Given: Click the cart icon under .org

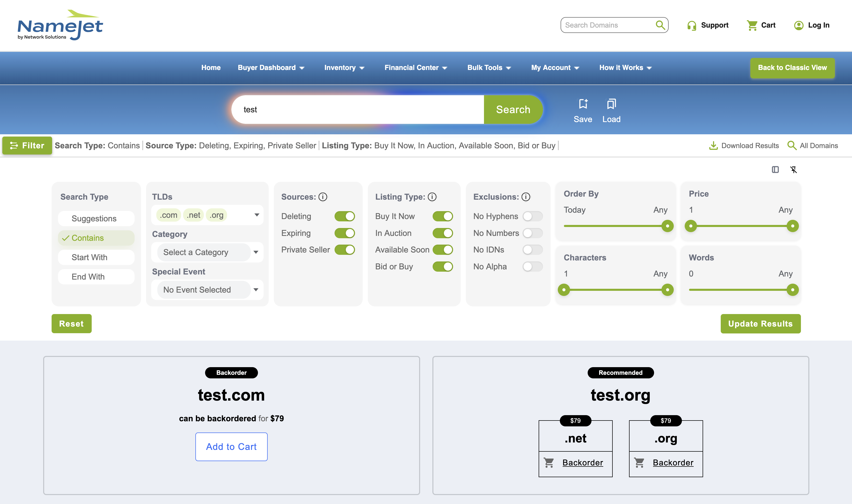Looking at the screenshot, I should point(639,463).
